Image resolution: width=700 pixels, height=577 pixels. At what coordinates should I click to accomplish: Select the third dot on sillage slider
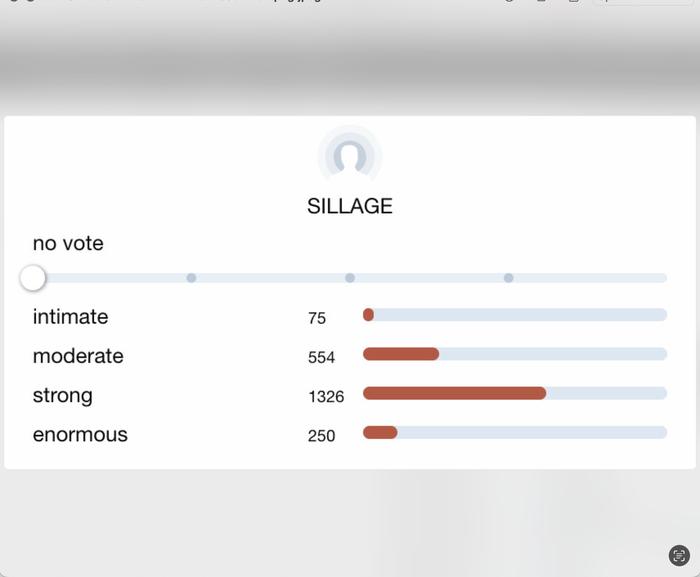[508, 278]
